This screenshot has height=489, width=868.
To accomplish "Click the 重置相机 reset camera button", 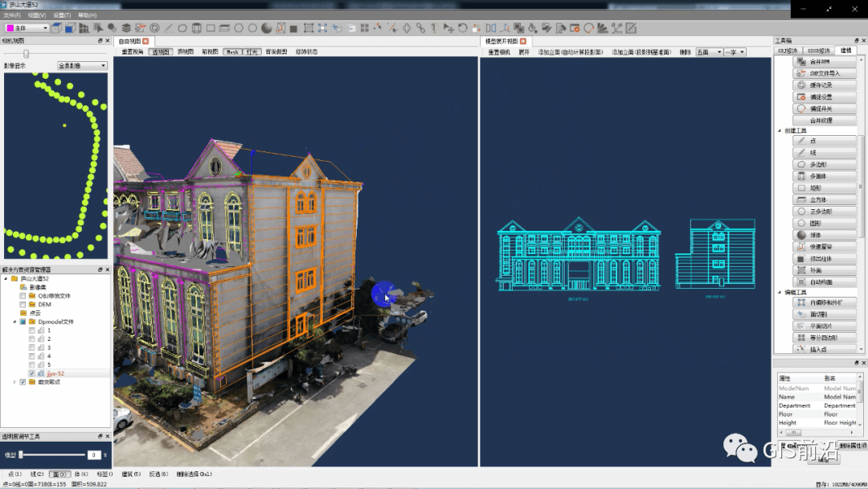I will point(499,52).
